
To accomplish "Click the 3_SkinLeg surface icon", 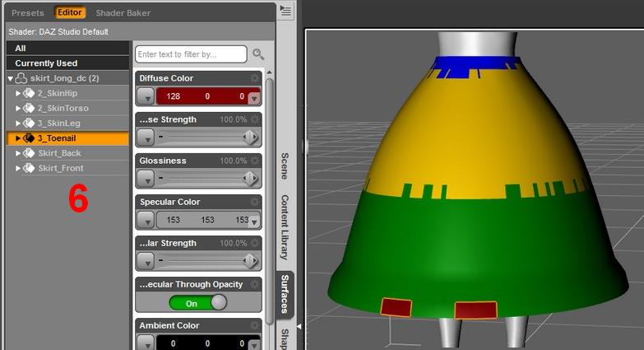I will (x=28, y=123).
